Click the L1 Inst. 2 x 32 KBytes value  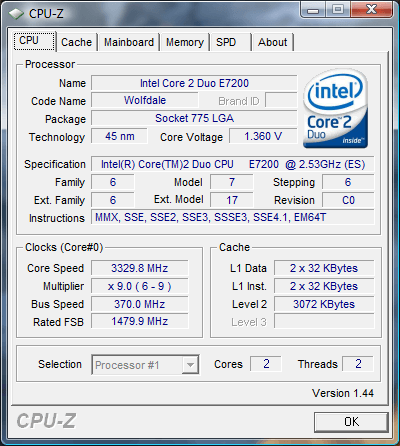pos(324,286)
